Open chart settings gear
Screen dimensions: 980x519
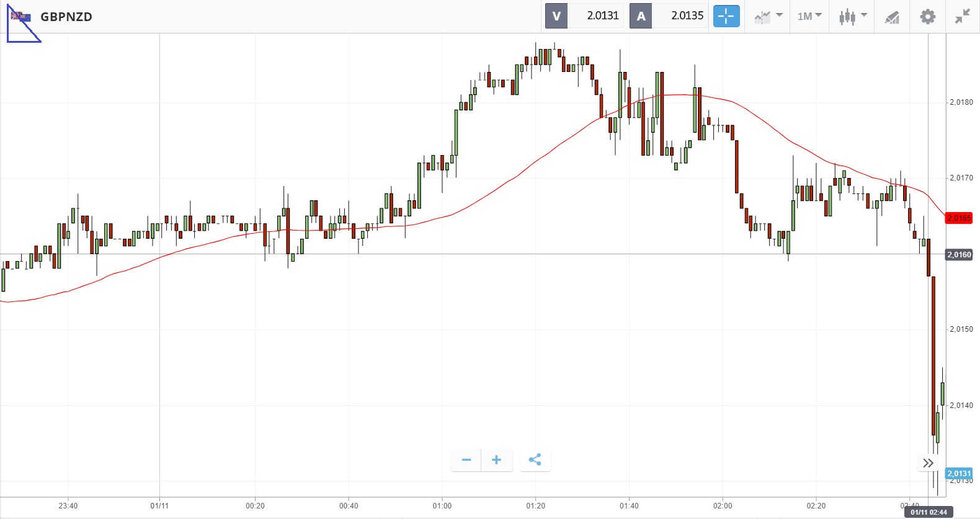(x=927, y=17)
